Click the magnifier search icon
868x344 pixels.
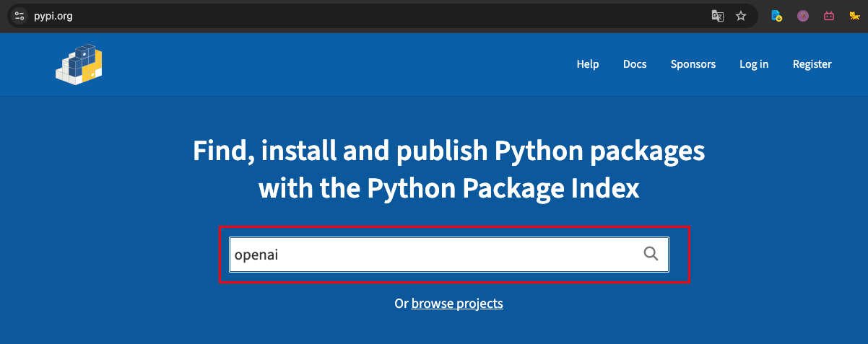651,254
